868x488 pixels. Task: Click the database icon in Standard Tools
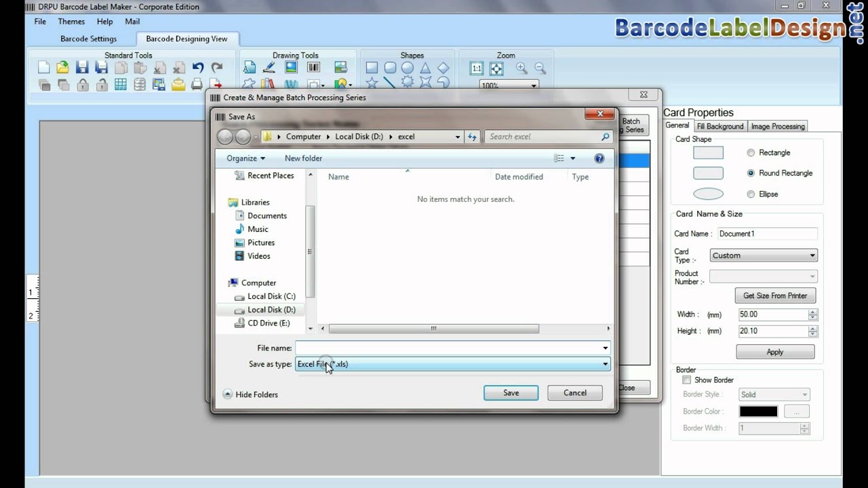[x=140, y=85]
